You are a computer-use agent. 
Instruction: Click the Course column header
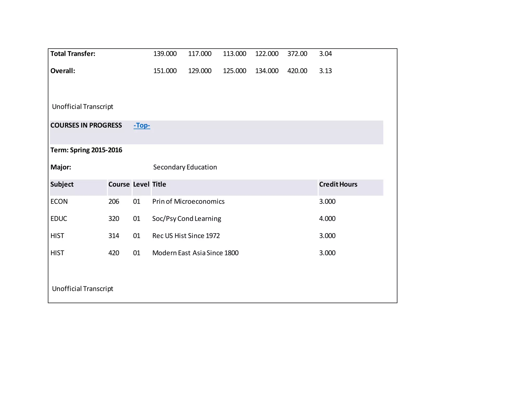(119, 184)
